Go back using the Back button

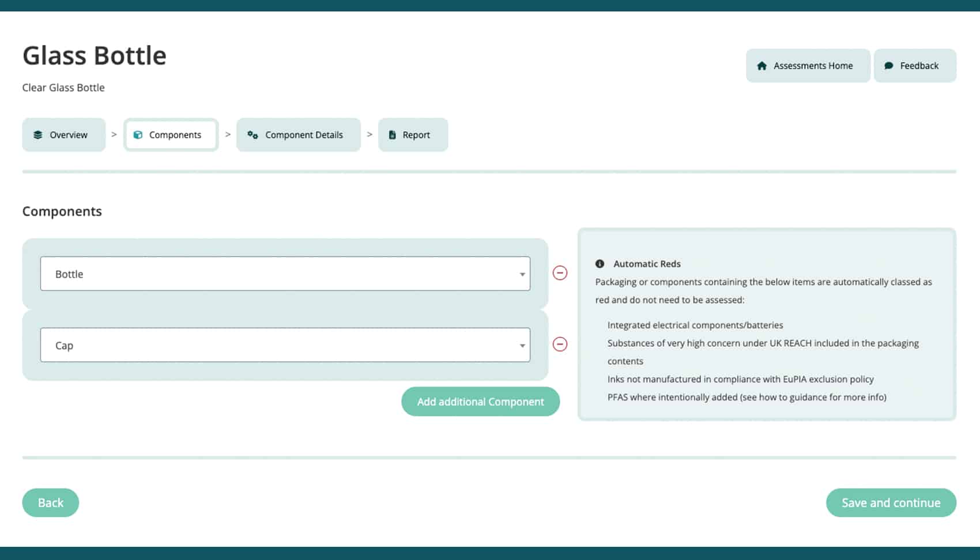point(51,503)
